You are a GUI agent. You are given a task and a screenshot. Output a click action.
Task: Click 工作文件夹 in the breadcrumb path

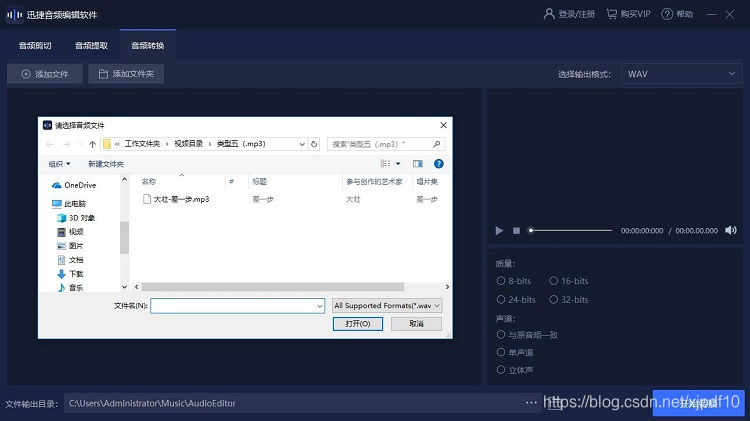(142, 144)
